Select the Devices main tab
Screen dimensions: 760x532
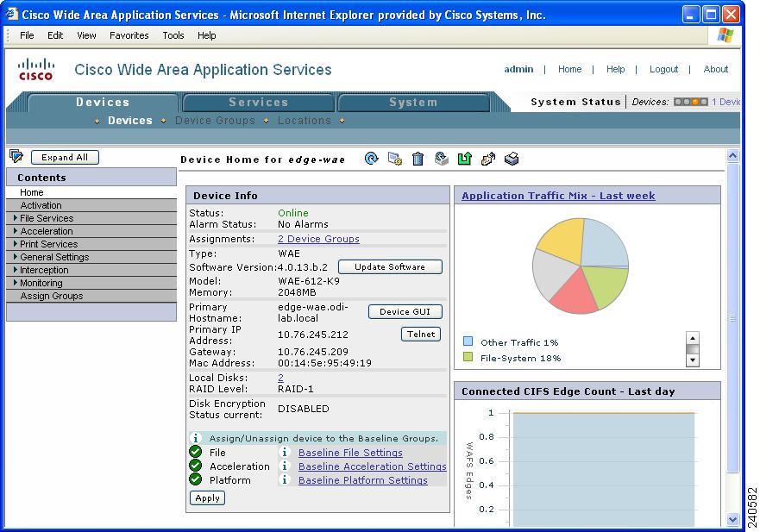103,103
